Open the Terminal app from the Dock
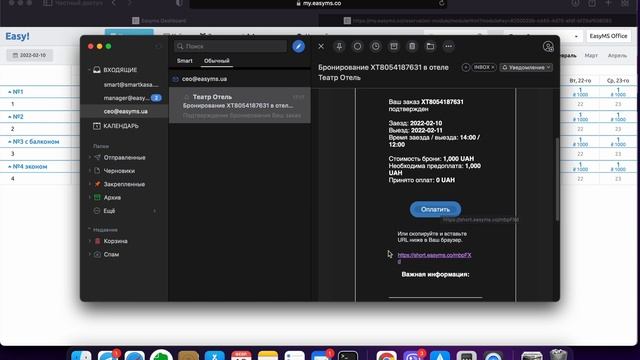This screenshot has width=640, height=360. [348, 356]
